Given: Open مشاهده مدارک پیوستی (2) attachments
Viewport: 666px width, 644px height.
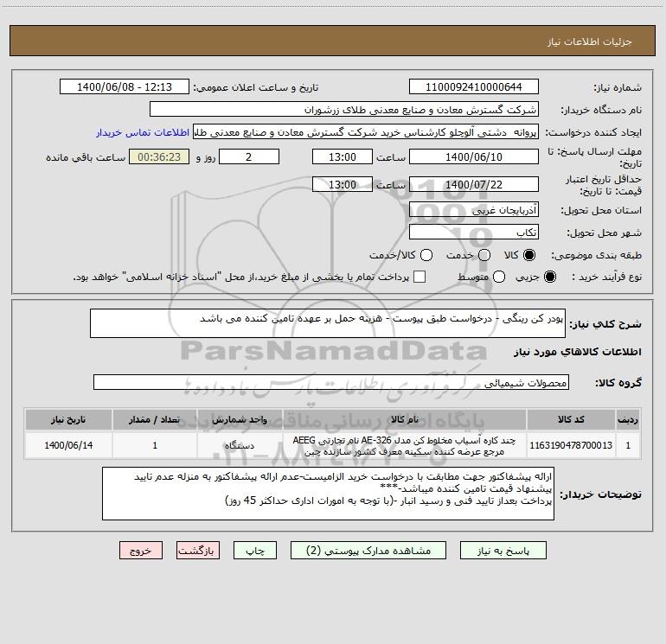Looking at the screenshot, I should pos(368,550).
